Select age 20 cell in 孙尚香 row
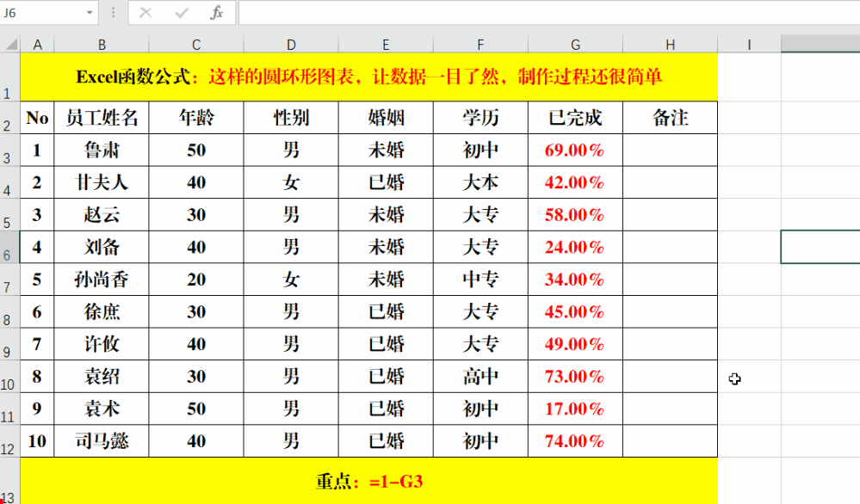This screenshot has height=504, width=860. point(196,280)
